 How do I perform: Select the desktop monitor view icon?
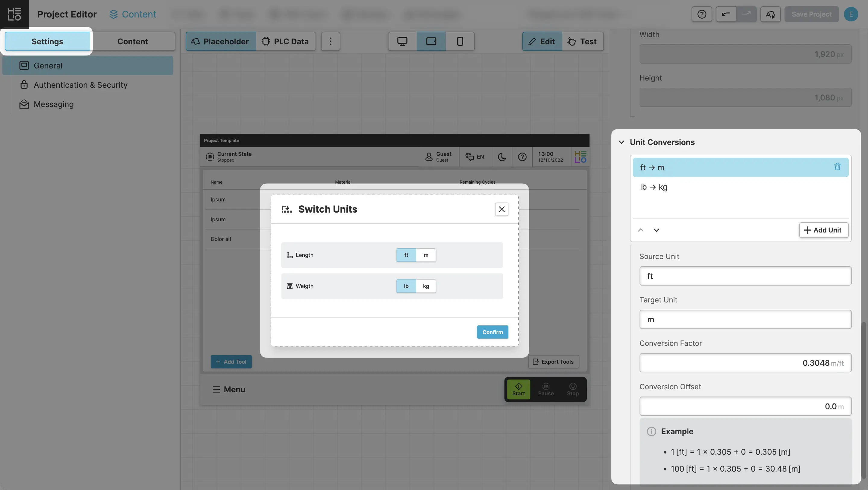[402, 42]
